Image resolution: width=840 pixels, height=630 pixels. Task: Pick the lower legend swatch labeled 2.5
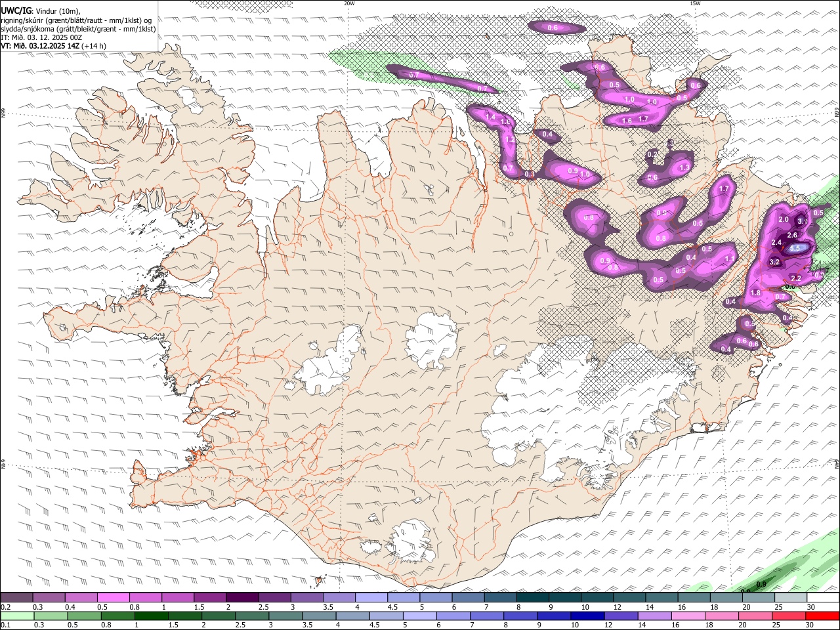251,616
